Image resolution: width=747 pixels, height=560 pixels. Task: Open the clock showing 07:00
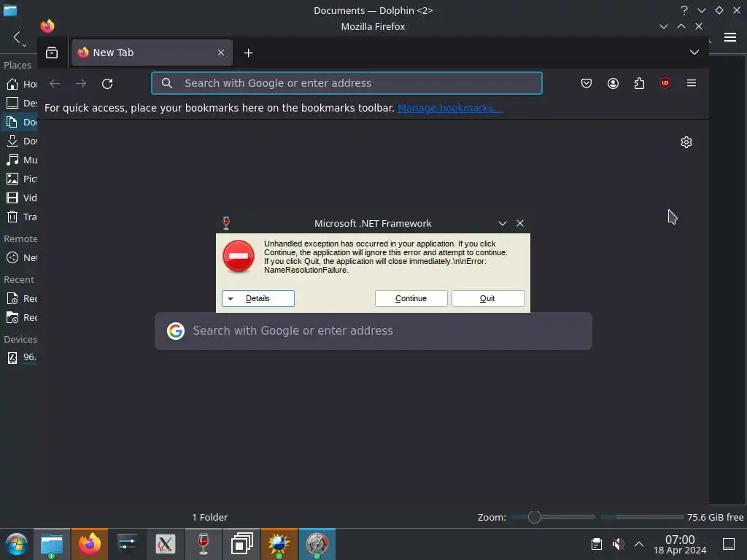[x=680, y=544]
